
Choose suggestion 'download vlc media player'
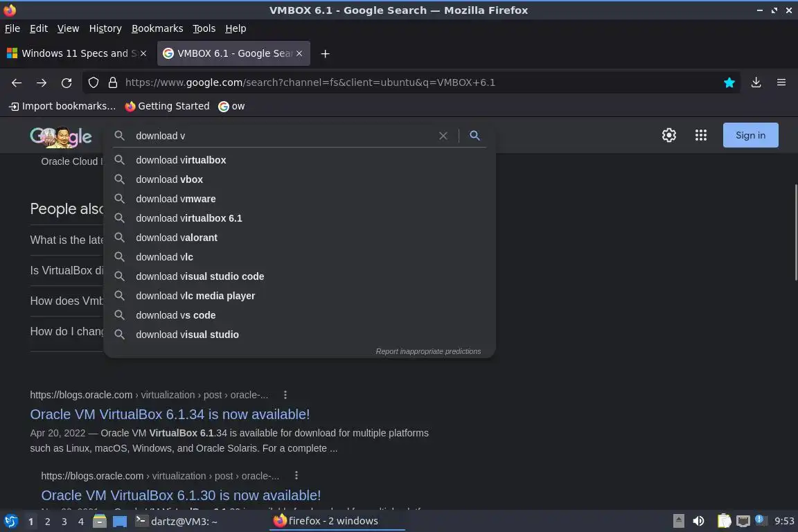[x=299, y=296]
